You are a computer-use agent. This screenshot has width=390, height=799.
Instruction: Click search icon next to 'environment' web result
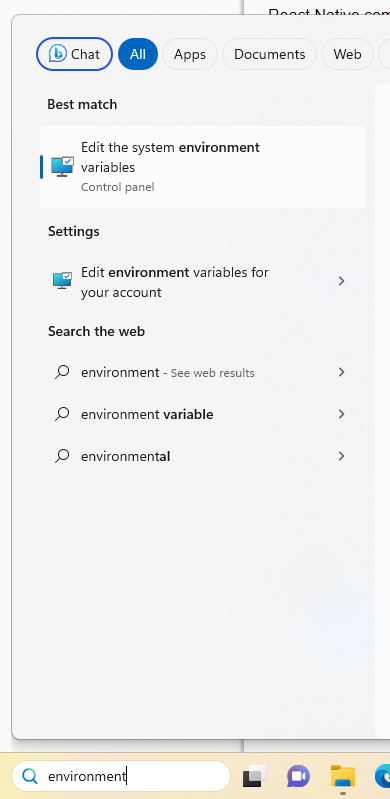coord(62,372)
